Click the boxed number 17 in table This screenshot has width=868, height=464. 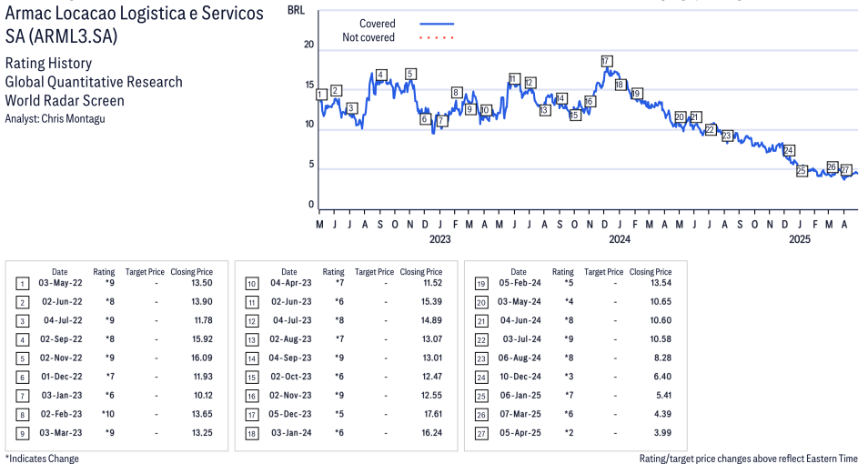[252, 415]
